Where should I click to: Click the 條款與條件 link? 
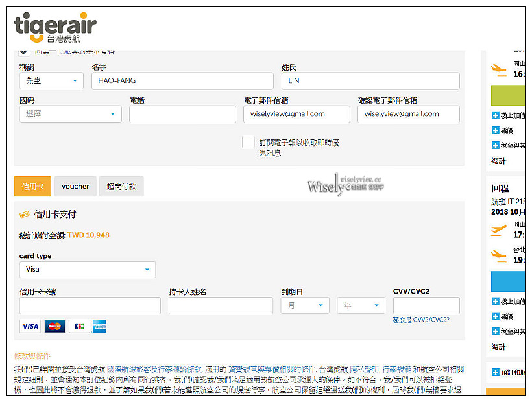31,356
